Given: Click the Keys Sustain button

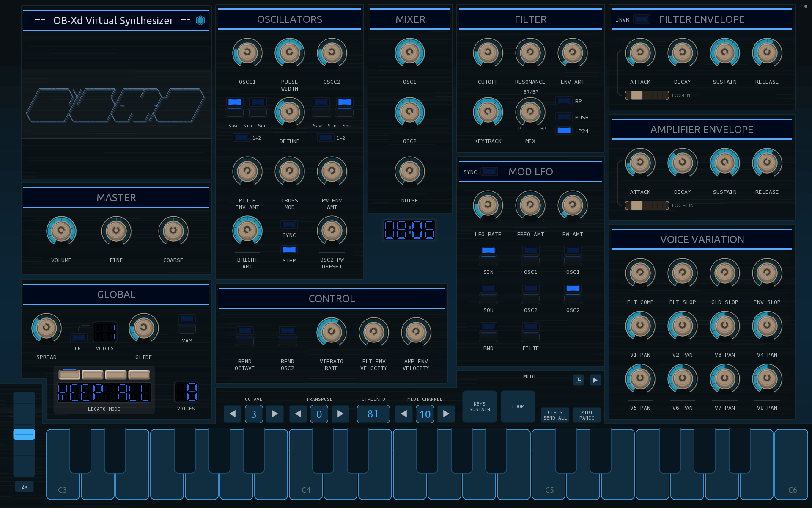Looking at the screenshot, I should 480,407.
